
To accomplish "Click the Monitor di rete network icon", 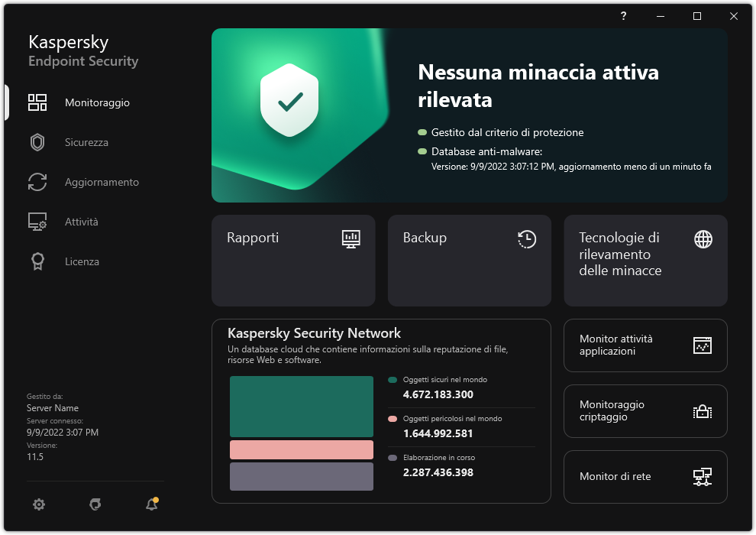I will [702, 477].
